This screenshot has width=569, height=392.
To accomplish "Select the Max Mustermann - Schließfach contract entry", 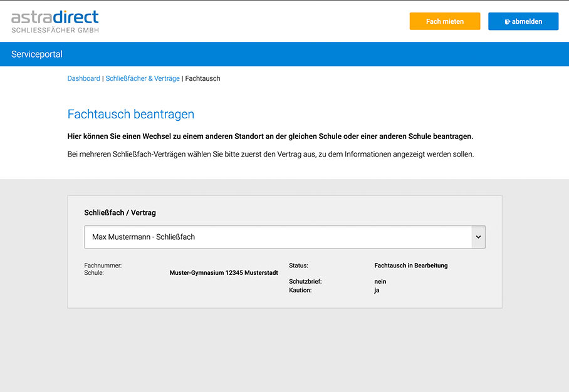I will [142, 237].
